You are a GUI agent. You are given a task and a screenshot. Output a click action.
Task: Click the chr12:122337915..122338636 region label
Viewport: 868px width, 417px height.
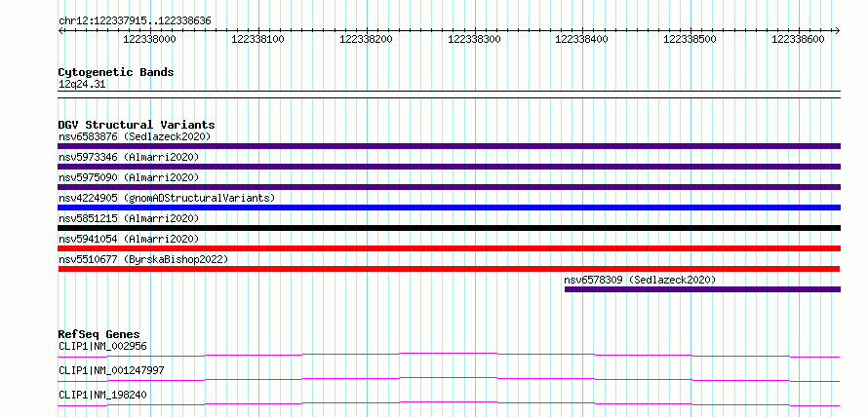[x=135, y=21]
